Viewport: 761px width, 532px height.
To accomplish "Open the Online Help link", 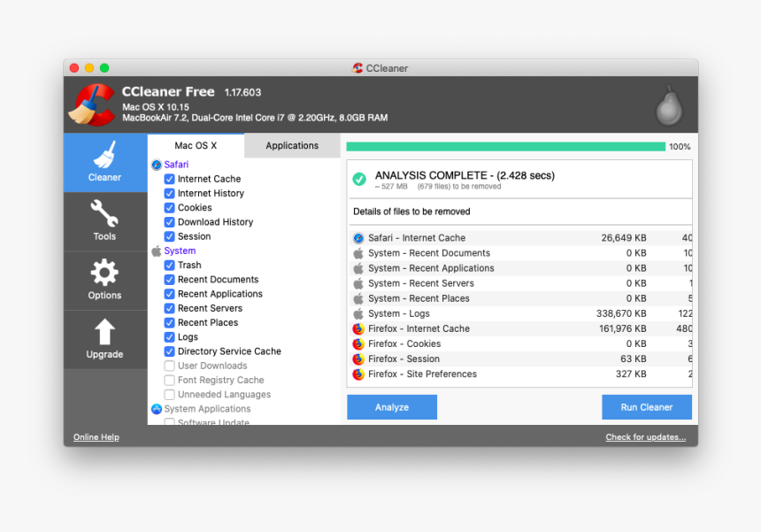I will (x=96, y=437).
